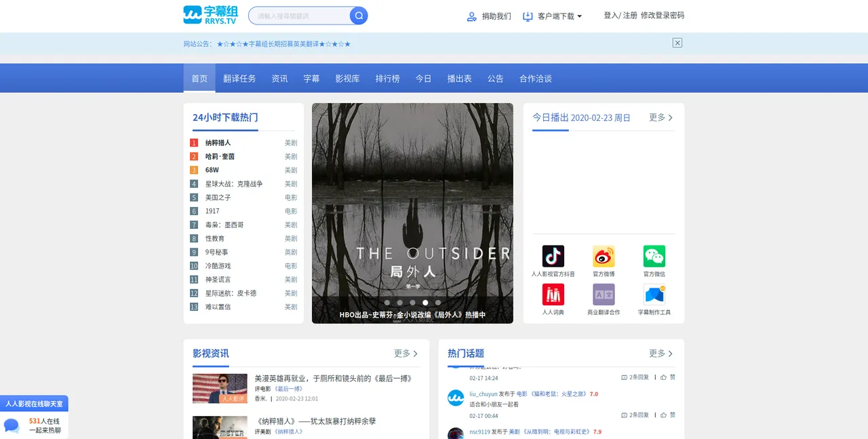This screenshot has height=439, width=868.
Task: Open the 人人词典 dictionary icon
Action: 553,294
